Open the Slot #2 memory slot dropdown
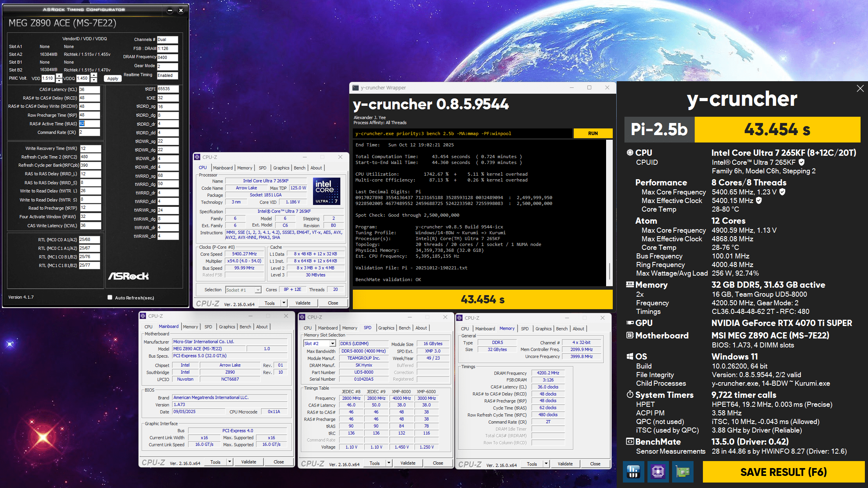868x488 pixels. click(333, 344)
